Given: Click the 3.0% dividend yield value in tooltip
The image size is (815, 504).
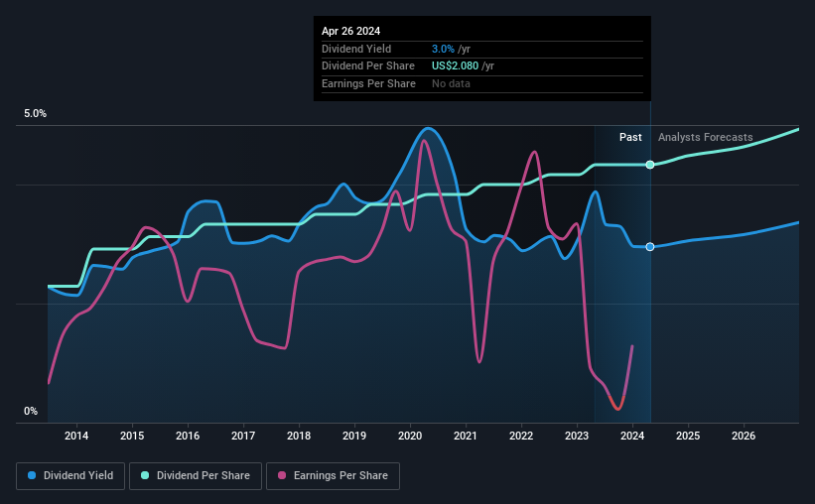Looking at the screenshot, I should [x=443, y=49].
